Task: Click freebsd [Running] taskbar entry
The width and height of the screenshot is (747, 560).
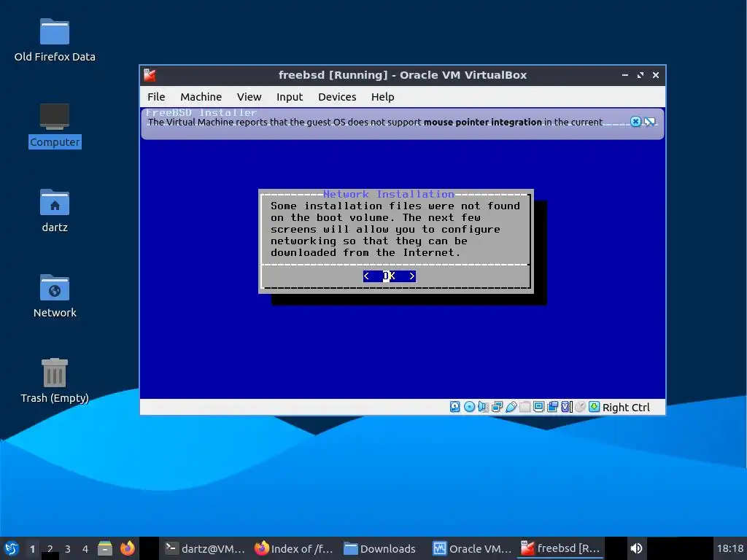Action: coord(560,548)
